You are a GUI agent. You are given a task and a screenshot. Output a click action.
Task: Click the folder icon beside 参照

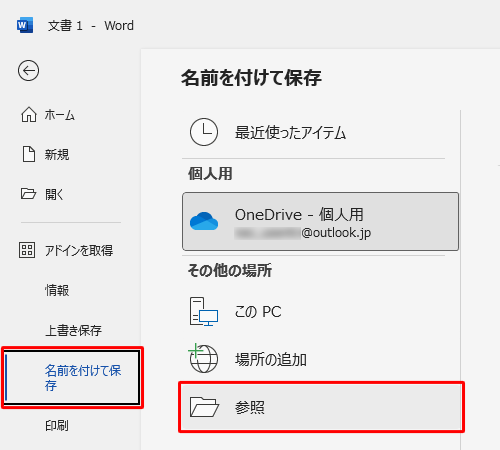[x=204, y=407]
